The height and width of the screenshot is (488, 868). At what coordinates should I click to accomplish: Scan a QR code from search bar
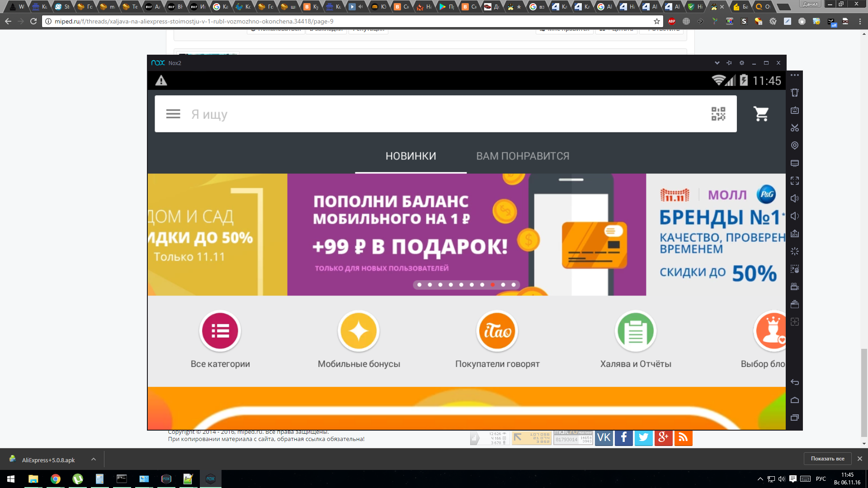coord(718,114)
